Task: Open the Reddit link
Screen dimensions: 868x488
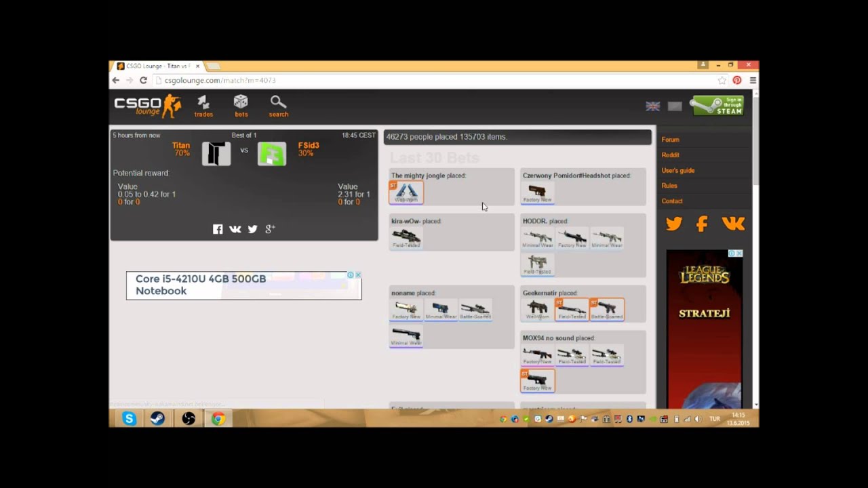Action: [670, 155]
